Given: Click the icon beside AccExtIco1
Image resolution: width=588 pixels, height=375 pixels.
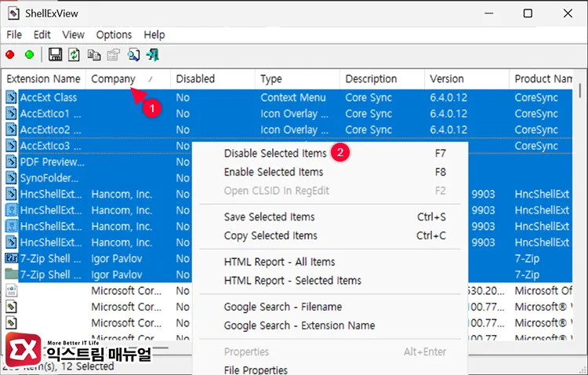Looking at the screenshot, I should click(x=11, y=114).
